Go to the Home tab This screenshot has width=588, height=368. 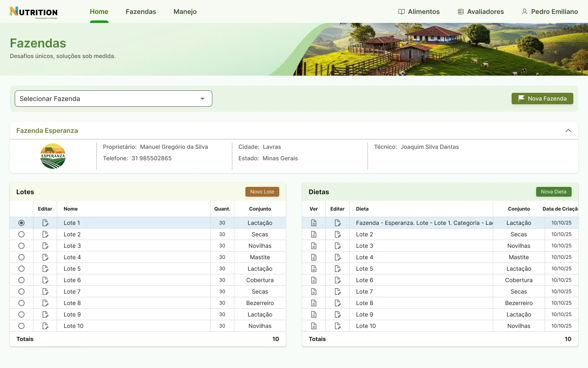click(x=99, y=11)
